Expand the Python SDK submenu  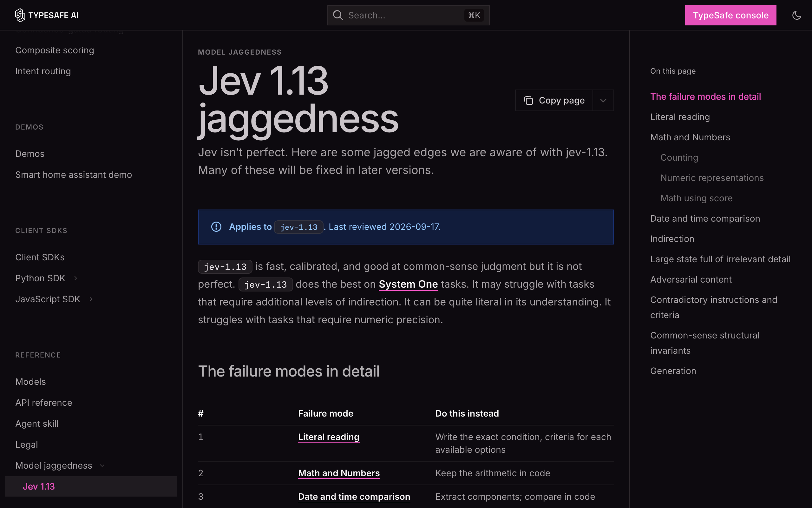click(x=75, y=278)
